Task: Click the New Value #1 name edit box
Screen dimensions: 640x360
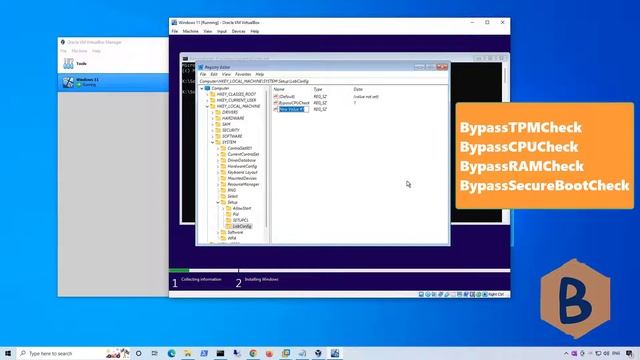Action: coord(293,109)
